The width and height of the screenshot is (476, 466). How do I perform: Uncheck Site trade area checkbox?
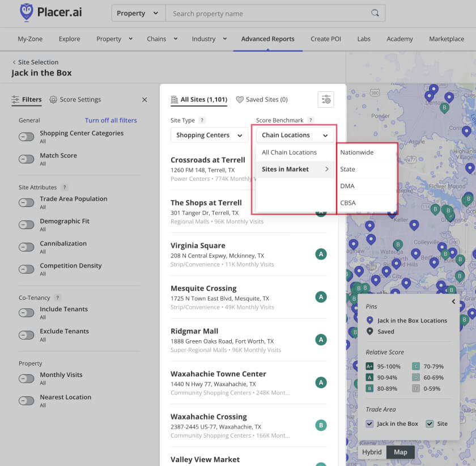(430, 423)
